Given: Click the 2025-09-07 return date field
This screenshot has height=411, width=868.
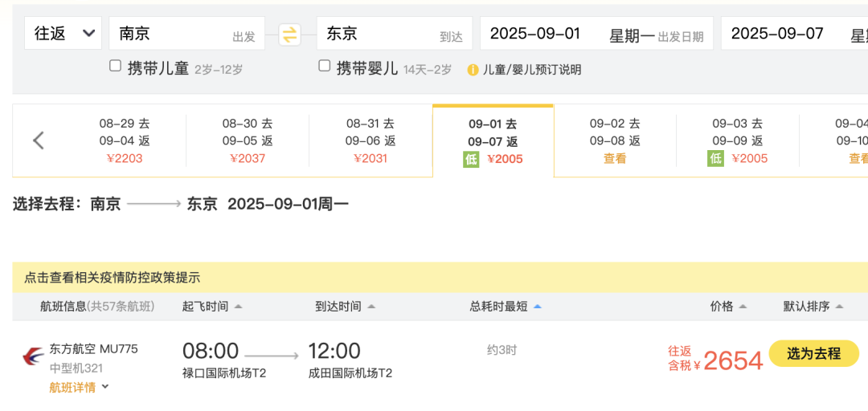Looking at the screenshot, I should pyautogui.click(x=794, y=33).
